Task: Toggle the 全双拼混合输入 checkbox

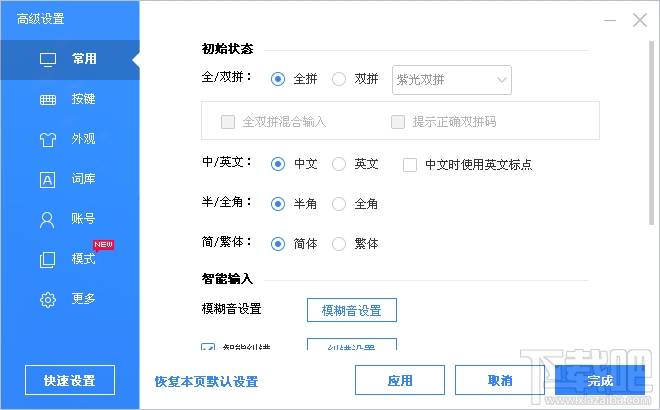Action: [x=228, y=122]
